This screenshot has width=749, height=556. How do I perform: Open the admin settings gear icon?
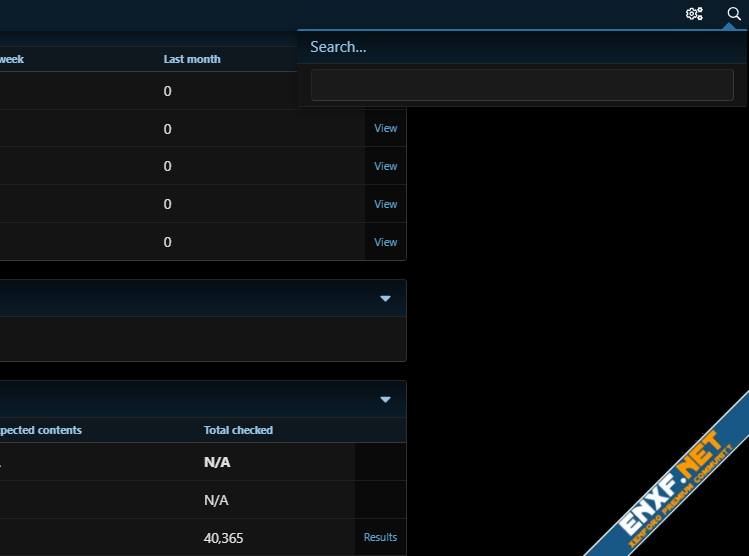click(x=694, y=14)
